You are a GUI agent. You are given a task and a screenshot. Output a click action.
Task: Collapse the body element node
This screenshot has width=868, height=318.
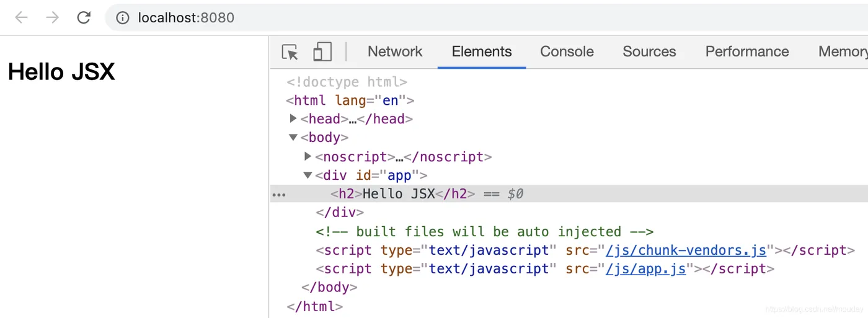tap(294, 137)
